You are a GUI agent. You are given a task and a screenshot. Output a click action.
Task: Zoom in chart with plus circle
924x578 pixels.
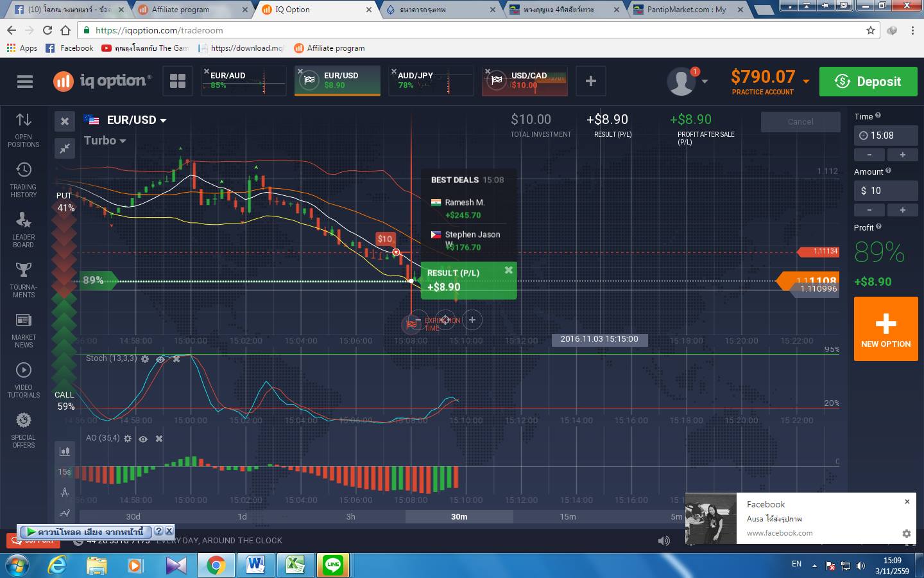pyautogui.click(x=472, y=320)
